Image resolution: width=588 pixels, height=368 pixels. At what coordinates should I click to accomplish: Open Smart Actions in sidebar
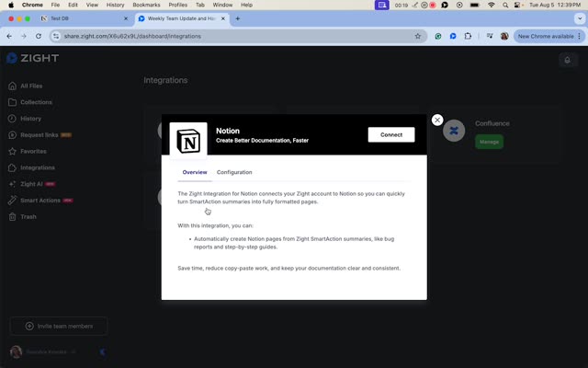point(40,201)
